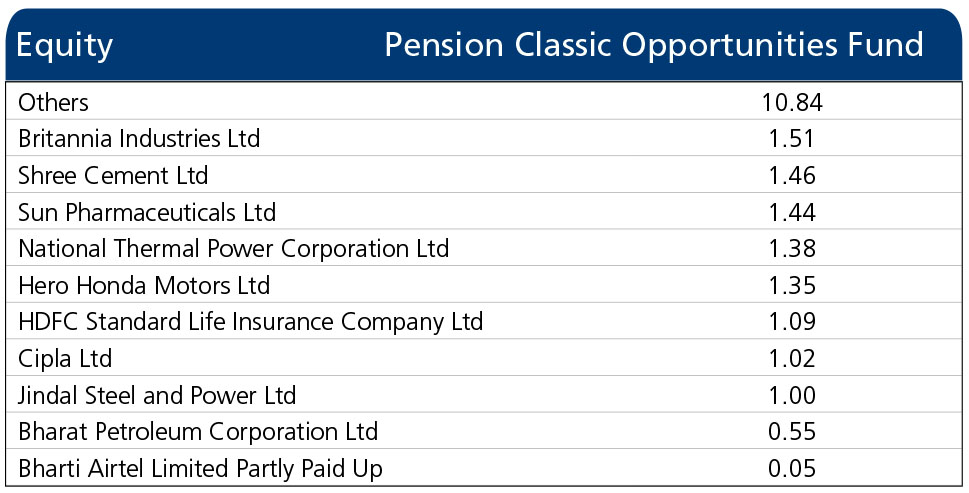Click the Equity column header
The height and width of the screenshot is (493, 969).
tap(65, 46)
